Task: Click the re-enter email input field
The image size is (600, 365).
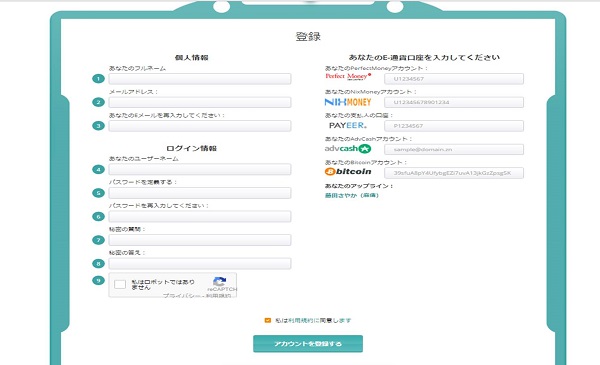Action: click(x=200, y=126)
